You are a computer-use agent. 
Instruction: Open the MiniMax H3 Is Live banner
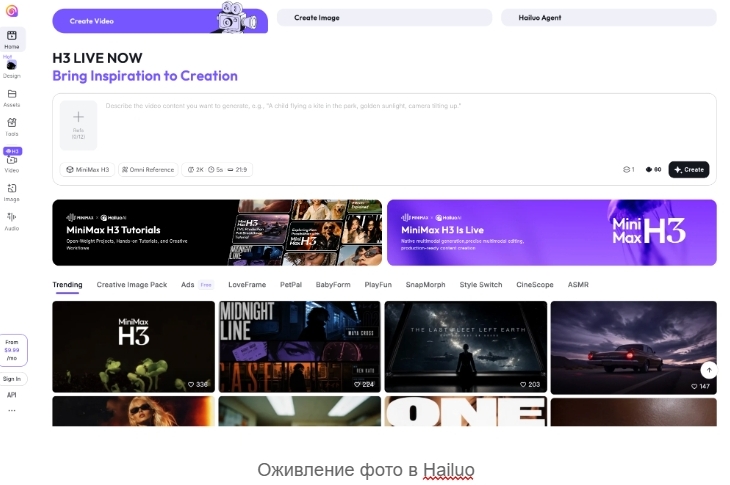[552, 233]
